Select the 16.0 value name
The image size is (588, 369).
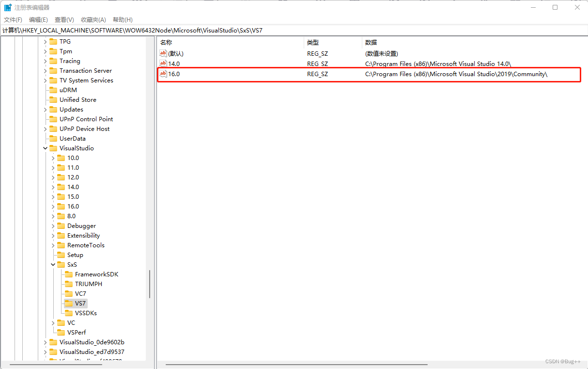[x=174, y=74]
